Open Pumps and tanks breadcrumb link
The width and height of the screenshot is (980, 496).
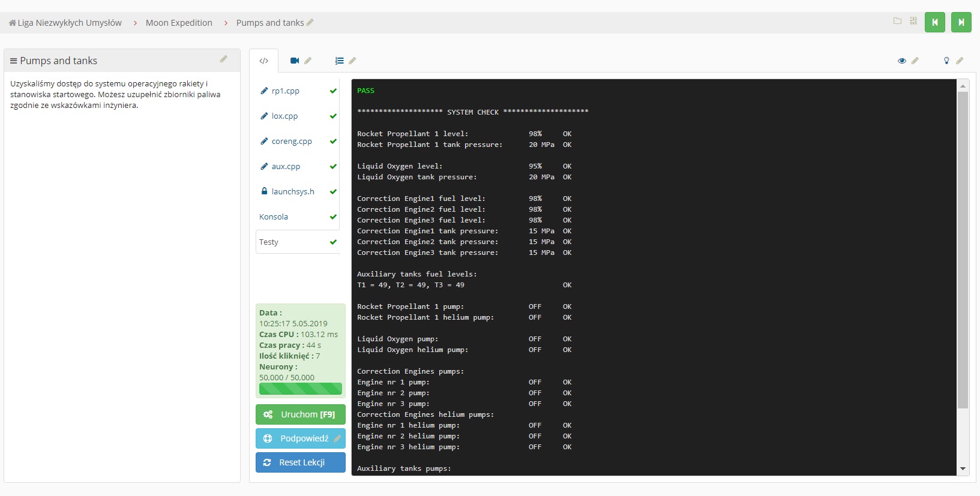[x=270, y=23]
